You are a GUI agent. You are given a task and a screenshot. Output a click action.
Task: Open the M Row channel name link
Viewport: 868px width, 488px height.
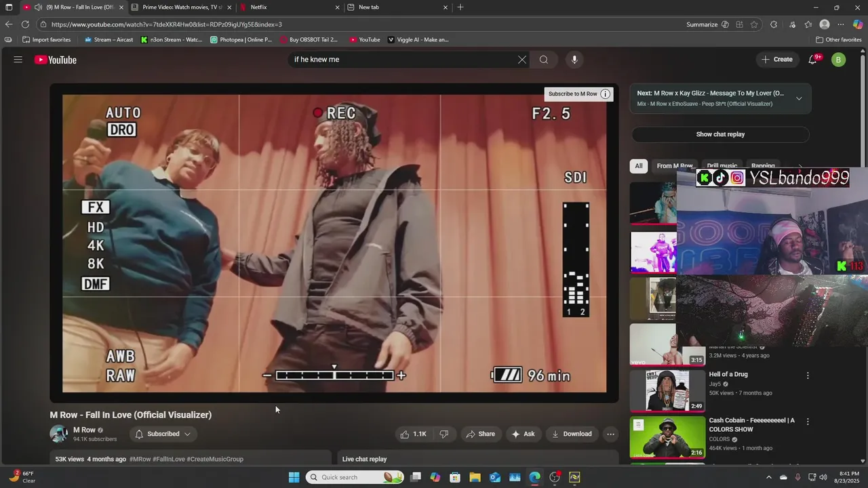(84, 430)
